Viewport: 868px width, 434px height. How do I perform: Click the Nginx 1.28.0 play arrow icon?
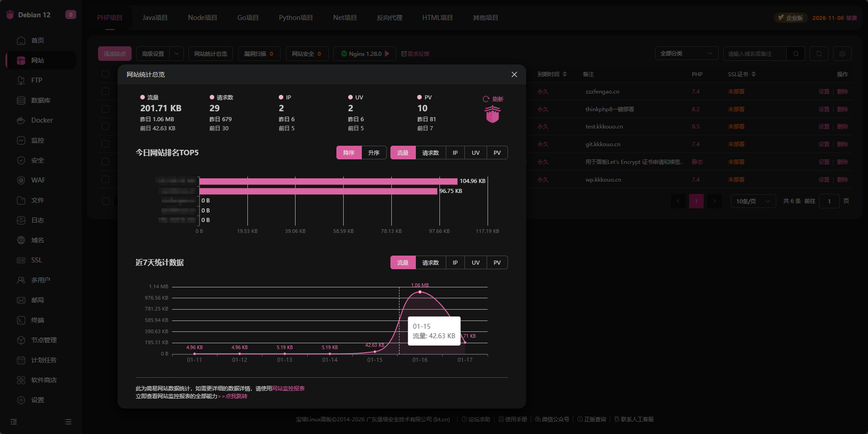pyautogui.click(x=387, y=54)
